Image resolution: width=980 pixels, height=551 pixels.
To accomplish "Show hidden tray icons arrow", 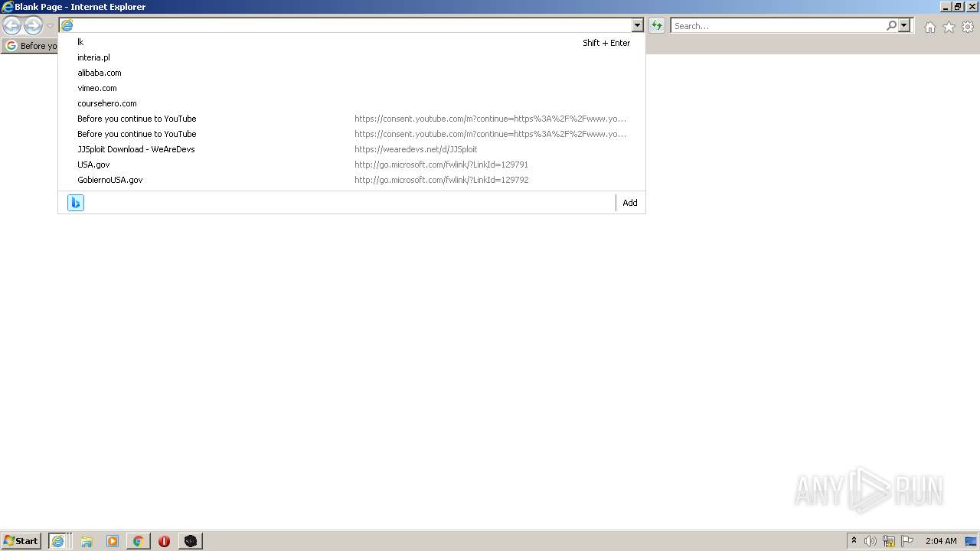I will (x=854, y=540).
